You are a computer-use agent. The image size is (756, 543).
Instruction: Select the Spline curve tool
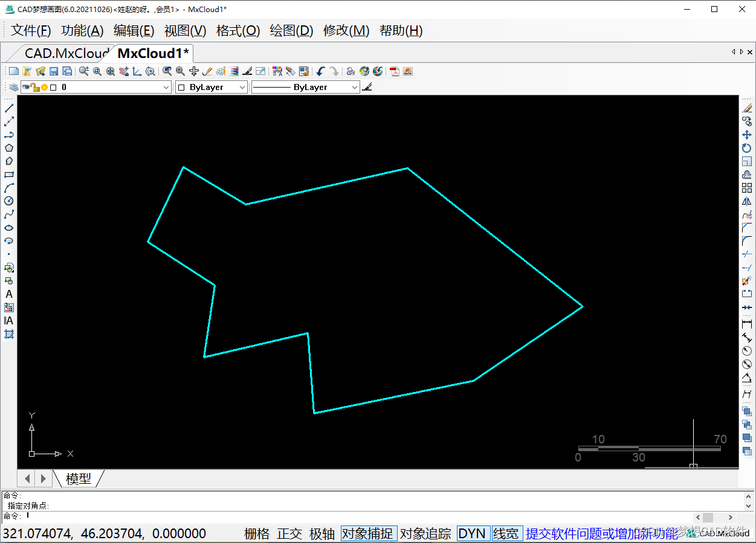9,214
